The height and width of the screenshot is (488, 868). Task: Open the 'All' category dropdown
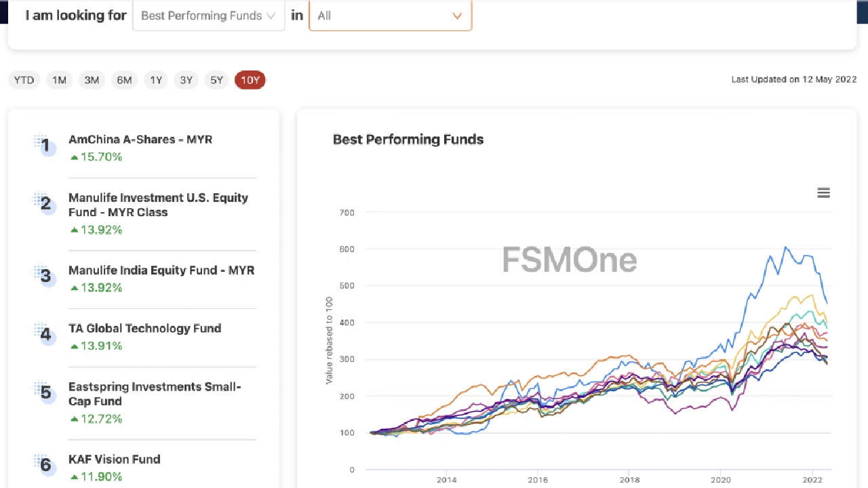pyautogui.click(x=390, y=16)
